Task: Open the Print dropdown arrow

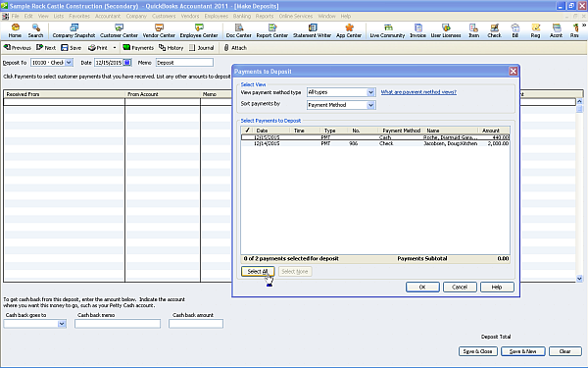Action: coord(115,48)
